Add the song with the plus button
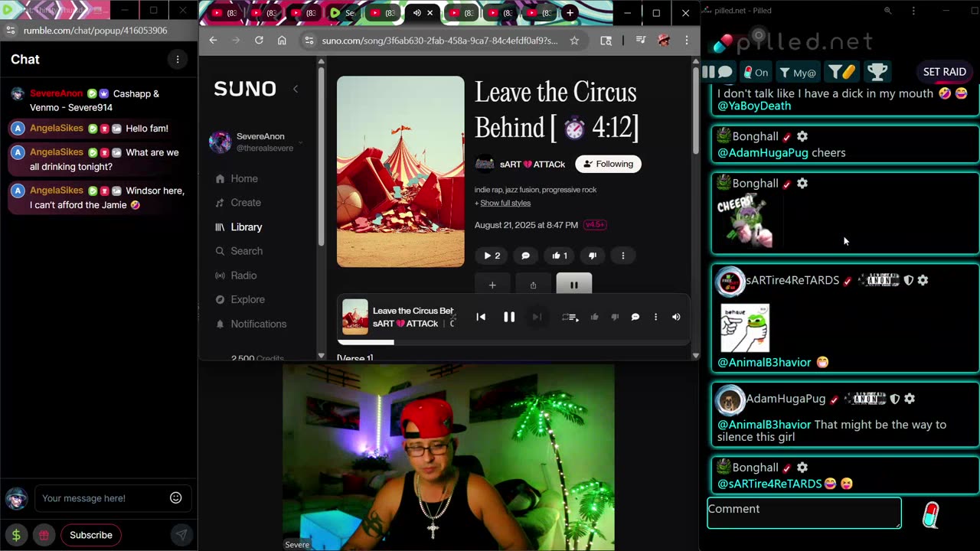This screenshot has width=980, height=551. (492, 285)
